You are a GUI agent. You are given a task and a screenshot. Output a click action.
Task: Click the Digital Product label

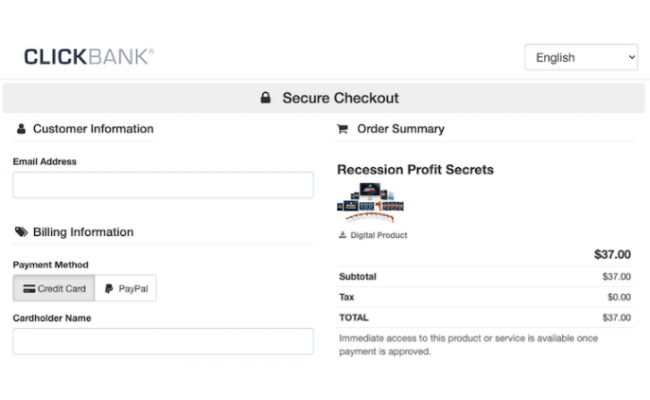coord(379,235)
